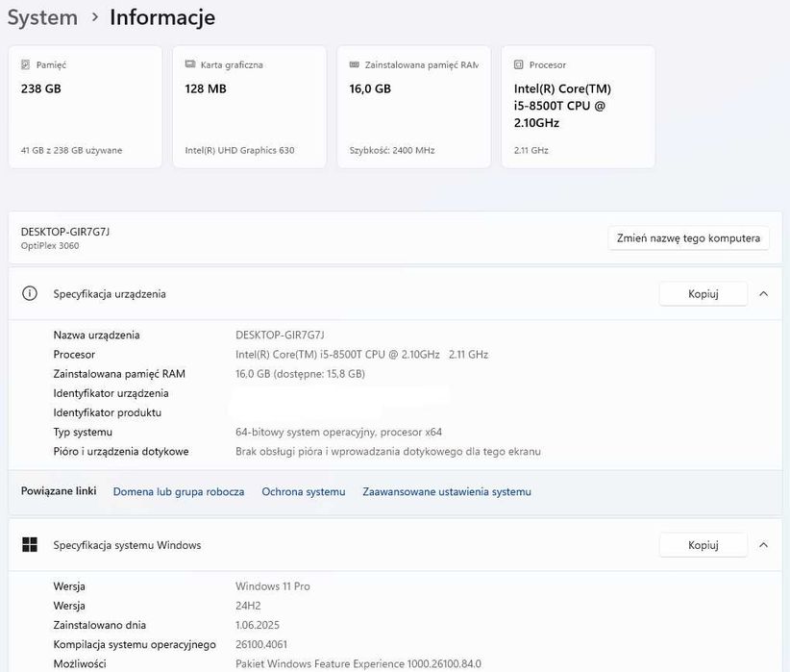
Task: Select the 128 MB graphics card tile
Action: (x=249, y=108)
